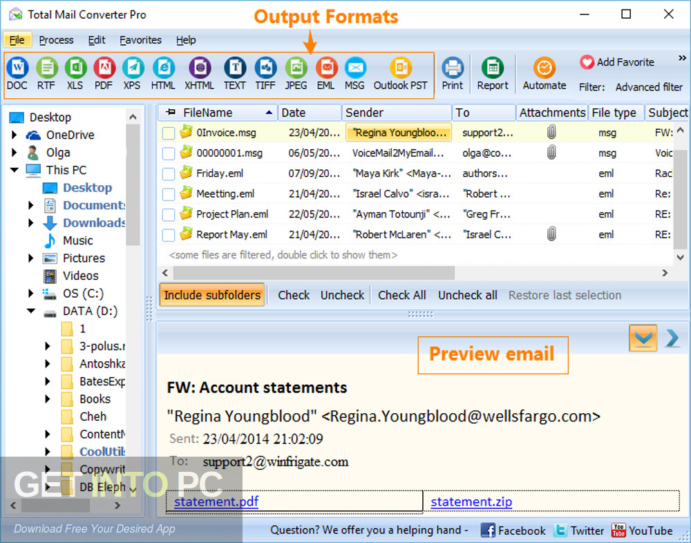The width and height of the screenshot is (691, 543).
Task: Check the Meetting.eml checkbox
Action: point(168,194)
